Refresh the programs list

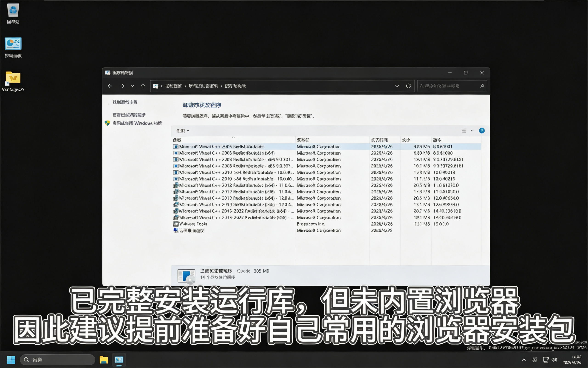pyautogui.click(x=408, y=86)
